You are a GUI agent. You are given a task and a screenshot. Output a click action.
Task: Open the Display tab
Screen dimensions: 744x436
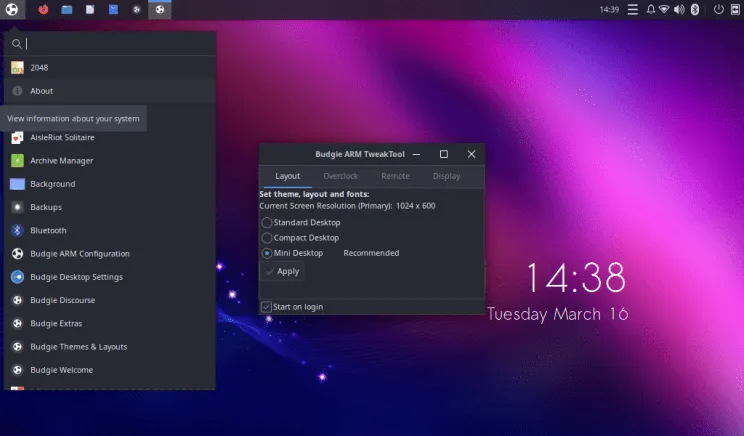pos(446,176)
